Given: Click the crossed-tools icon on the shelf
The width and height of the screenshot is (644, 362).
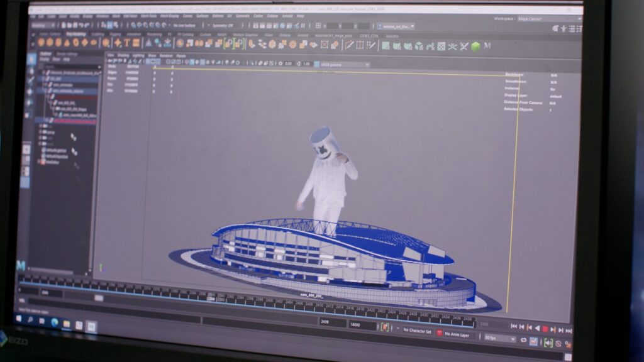Looking at the screenshot, I should [x=464, y=47].
